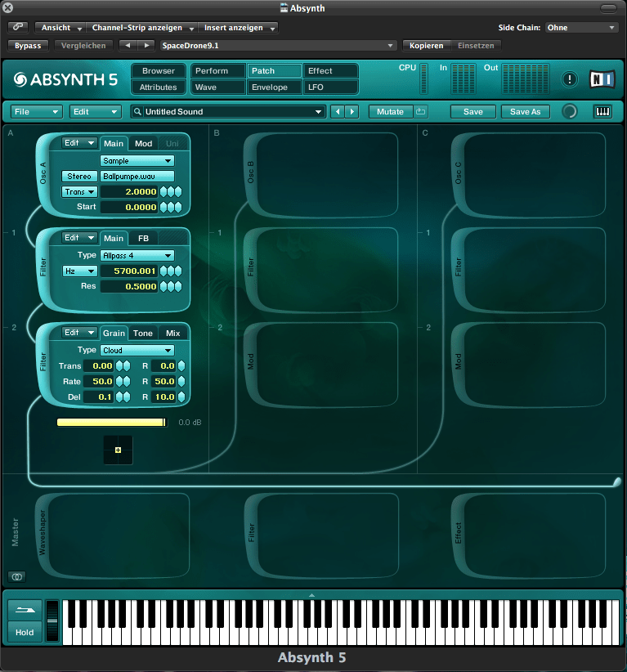Open the exclamation mark panic icon
This screenshot has width=627, height=672.
coord(571,79)
